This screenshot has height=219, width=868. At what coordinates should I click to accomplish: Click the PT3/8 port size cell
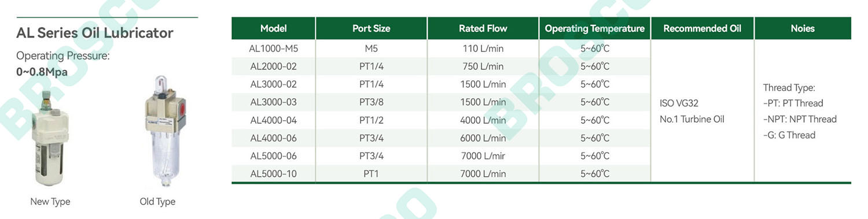pyautogui.click(x=372, y=102)
